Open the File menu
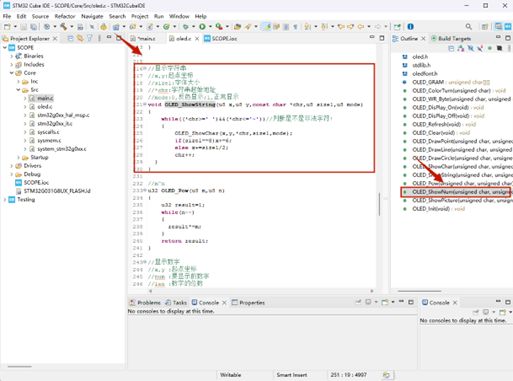 click(7, 16)
